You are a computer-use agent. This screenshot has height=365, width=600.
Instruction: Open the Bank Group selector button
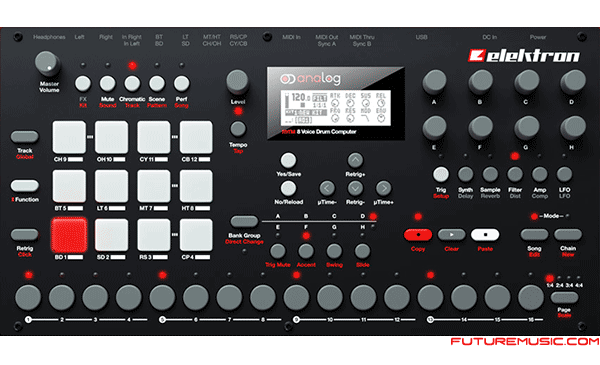coord(244,222)
